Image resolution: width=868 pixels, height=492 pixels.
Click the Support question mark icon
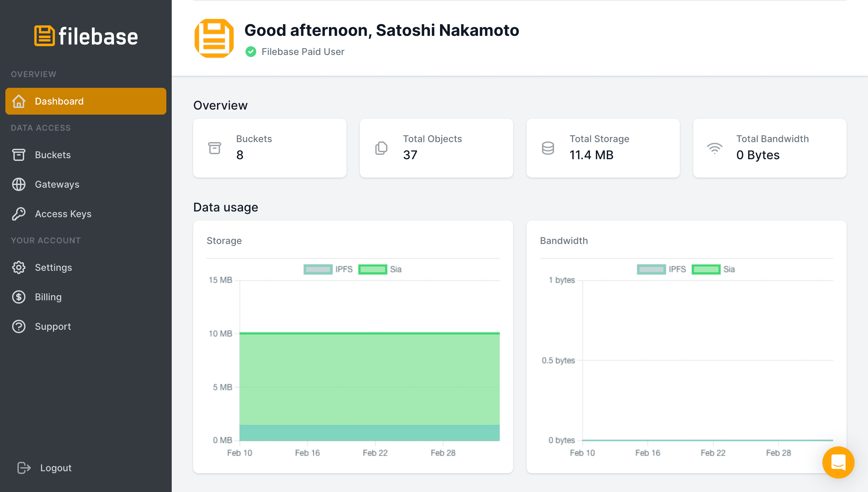19,326
